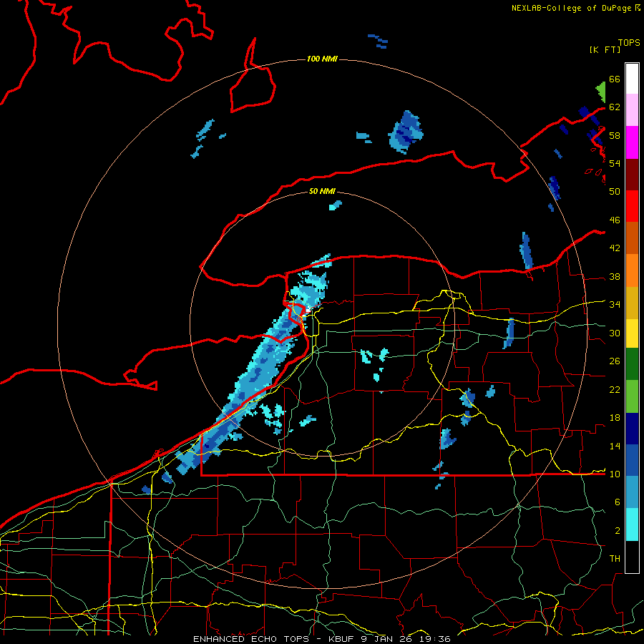Click the light pink legend swatch
This screenshot has width=644, height=644.
click(x=632, y=109)
